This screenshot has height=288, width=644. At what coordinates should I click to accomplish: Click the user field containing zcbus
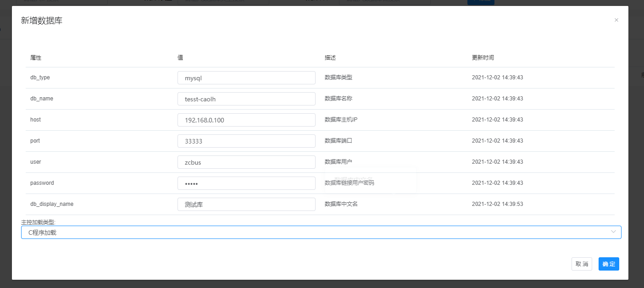(x=246, y=162)
